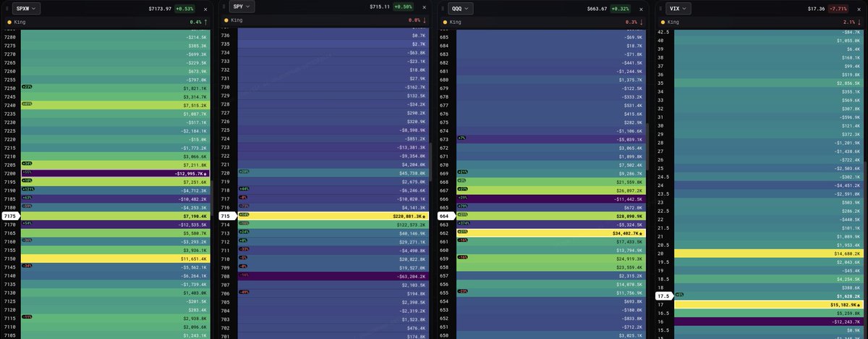Click the yellow $14,680.2K bar at VIX 20
Viewport: 868px width, 339px height.
coord(769,254)
